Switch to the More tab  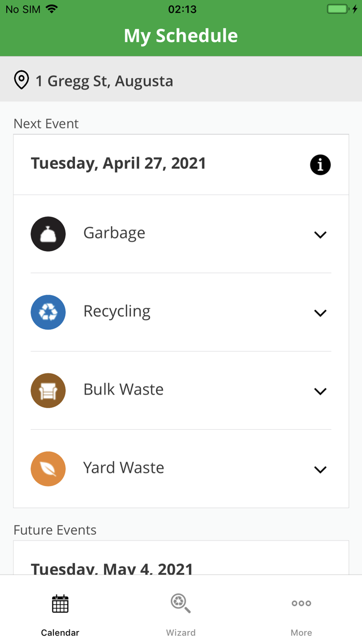(x=301, y=613)
